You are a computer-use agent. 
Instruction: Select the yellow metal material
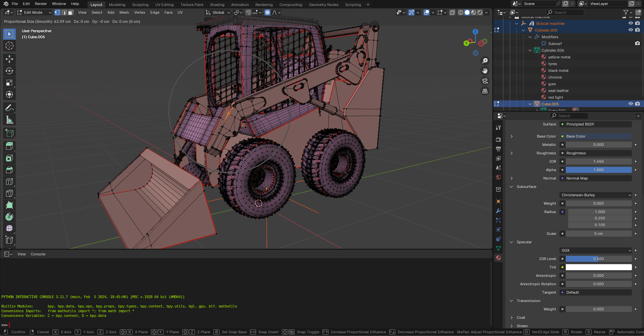click(559, 57)
